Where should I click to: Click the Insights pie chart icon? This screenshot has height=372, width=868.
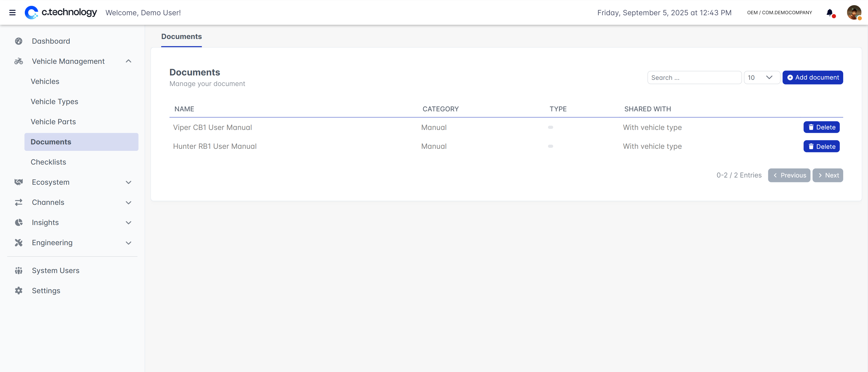point(19,222)
